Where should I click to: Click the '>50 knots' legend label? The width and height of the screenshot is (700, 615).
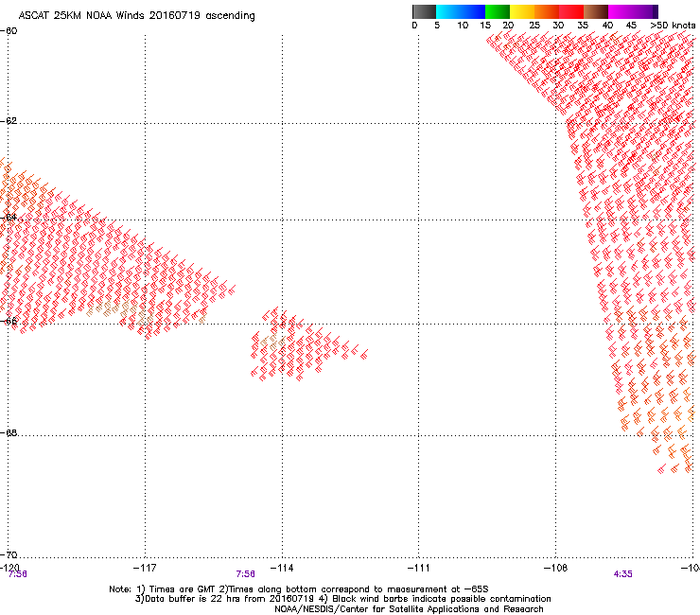tap(673, 26)
